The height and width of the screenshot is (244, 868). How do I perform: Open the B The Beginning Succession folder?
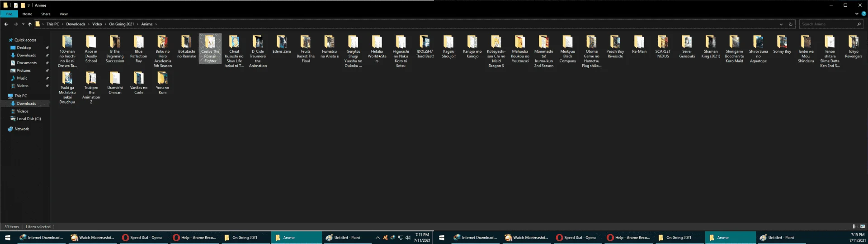115,49
